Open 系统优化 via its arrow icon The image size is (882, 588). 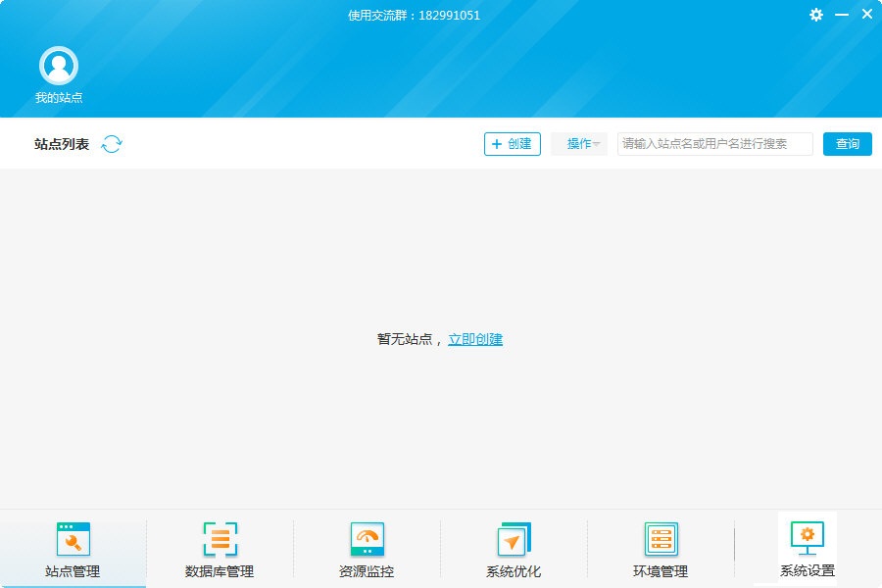tap(514, 537)
